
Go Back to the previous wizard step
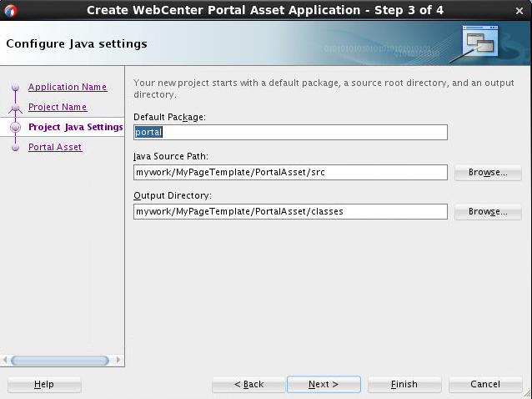248,385
